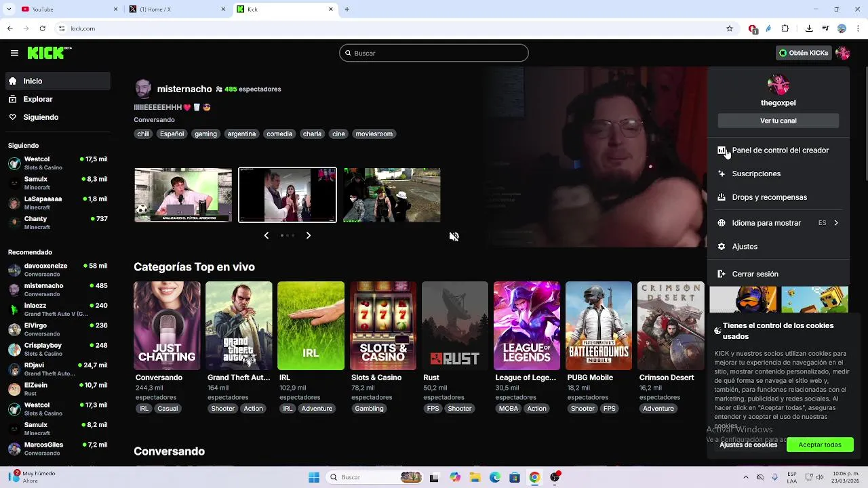Screen dimensions: 868x488
Task: Open Grand Theft Auto category card
Action: pos(239,326)
